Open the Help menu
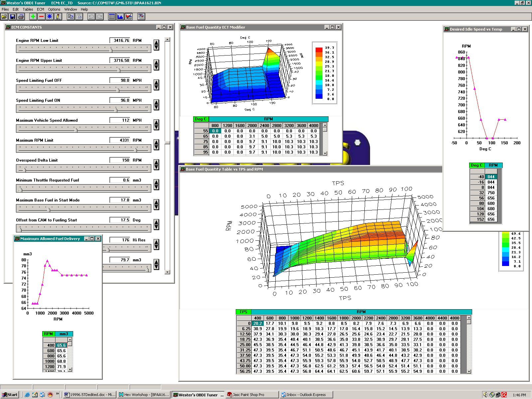This screenshot has width=532, height=399. 84,9
